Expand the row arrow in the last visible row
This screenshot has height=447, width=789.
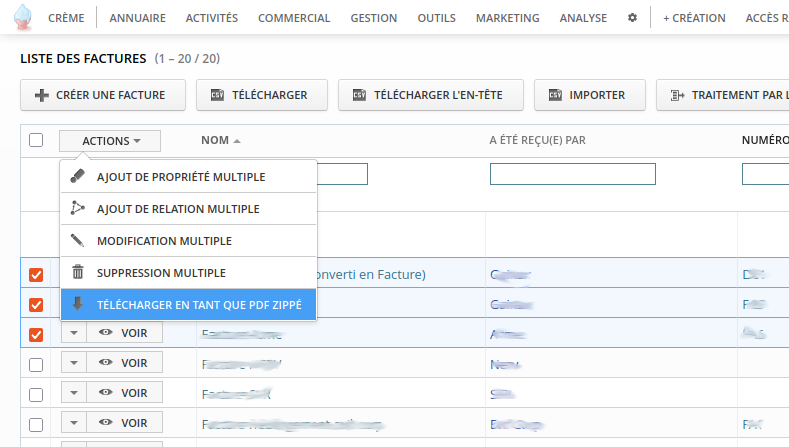coord(74,424)
